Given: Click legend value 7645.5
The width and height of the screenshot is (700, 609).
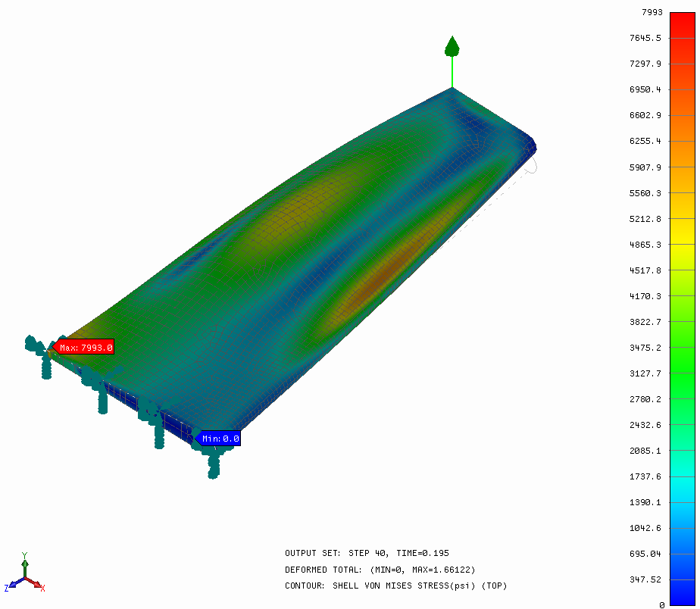Looking at the screenshot, I should pos(645,38).
